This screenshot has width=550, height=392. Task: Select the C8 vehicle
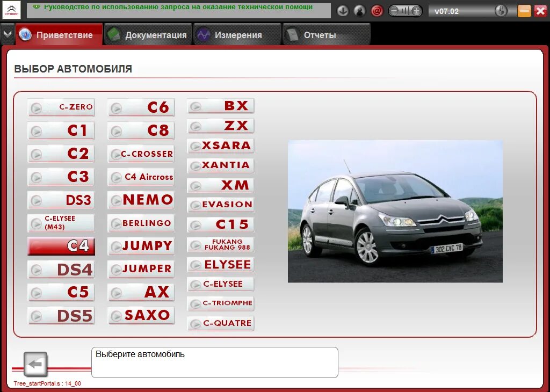click(x=141, y=130)
